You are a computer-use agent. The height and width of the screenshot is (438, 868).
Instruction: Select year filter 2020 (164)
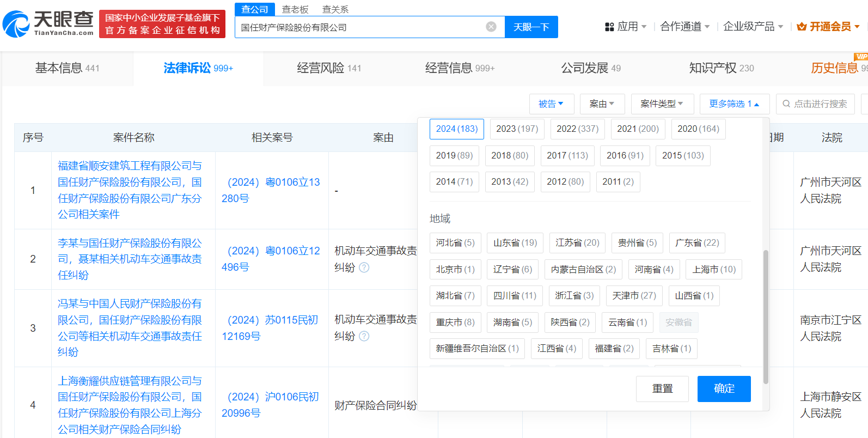click(x=698, y=129)
